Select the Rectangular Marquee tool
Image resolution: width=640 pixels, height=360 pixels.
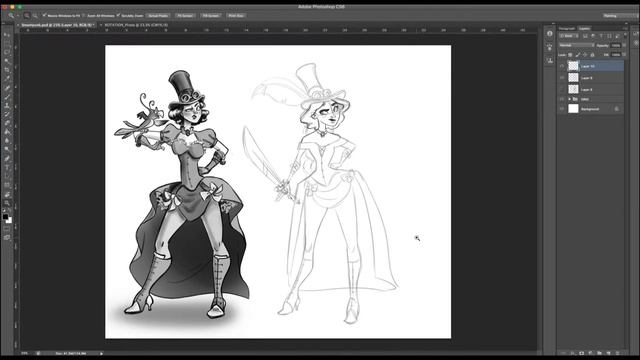pyautogui.click(x=7, y=43)
